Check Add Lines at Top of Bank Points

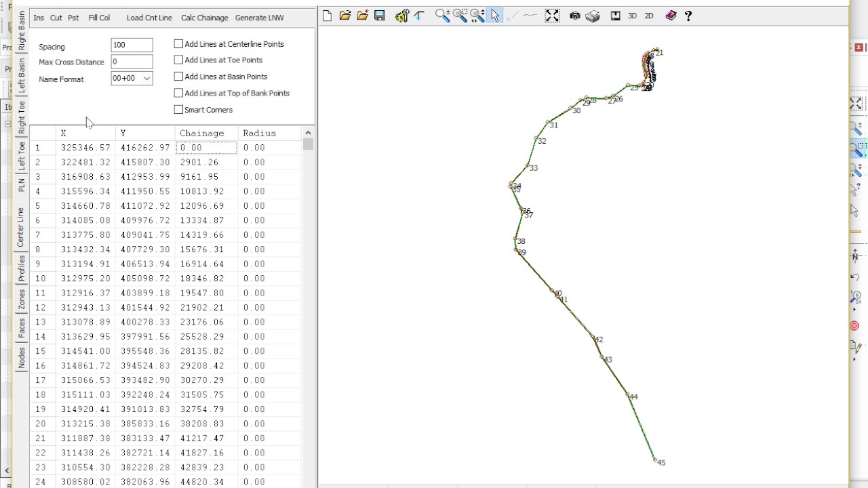point(178,93)
